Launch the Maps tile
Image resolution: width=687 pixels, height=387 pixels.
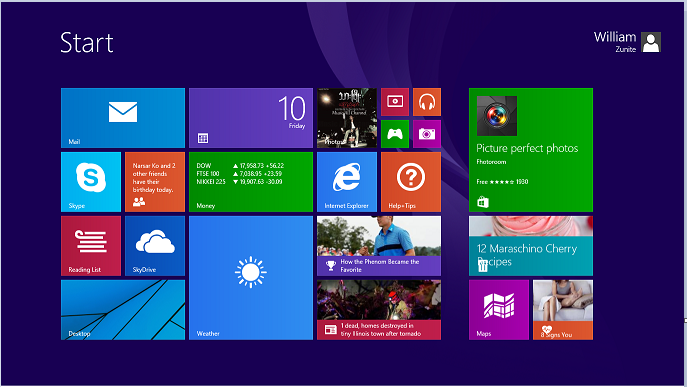tap(499, 310)
